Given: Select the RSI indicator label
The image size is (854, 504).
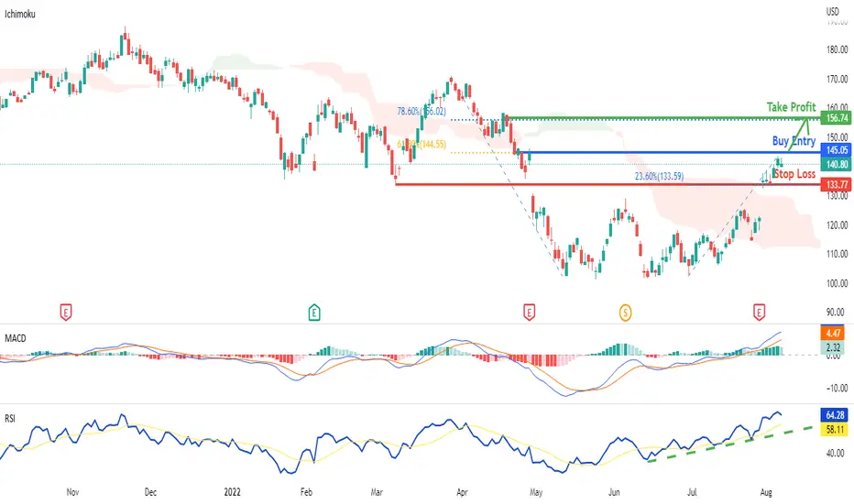Looking at the screenshot, I should point(10,419).
